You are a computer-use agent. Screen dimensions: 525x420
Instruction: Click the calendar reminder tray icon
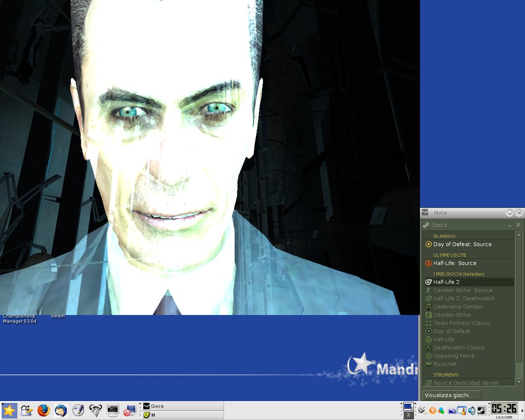462,410
